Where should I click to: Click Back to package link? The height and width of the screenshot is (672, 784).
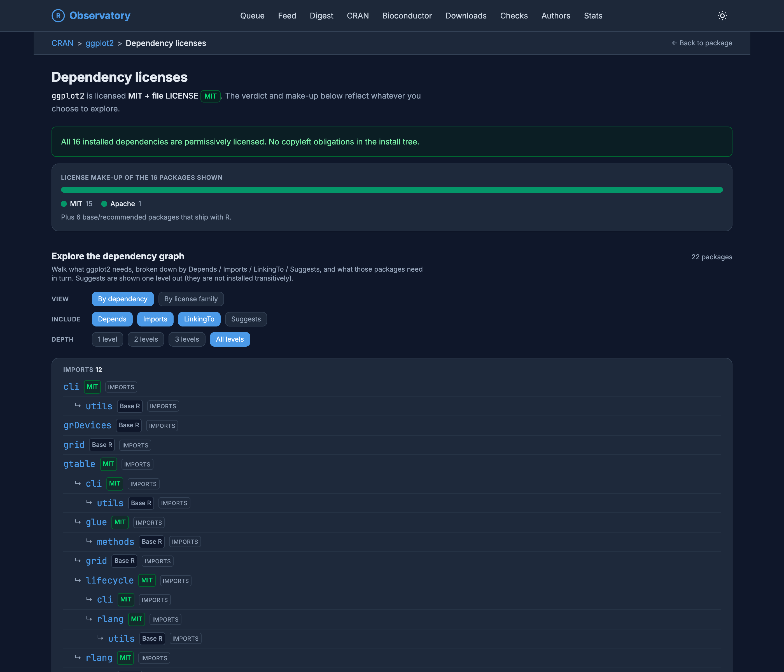coord(701,43)
